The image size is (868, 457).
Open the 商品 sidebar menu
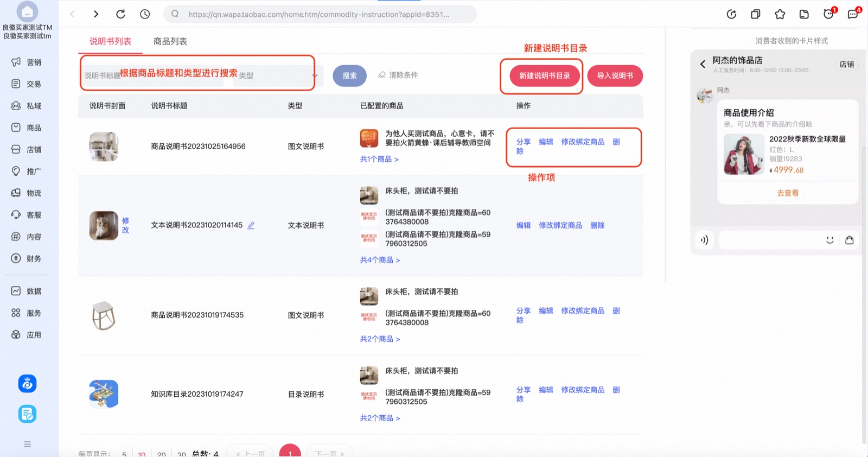pyautogui.click(x=27, y=128)
